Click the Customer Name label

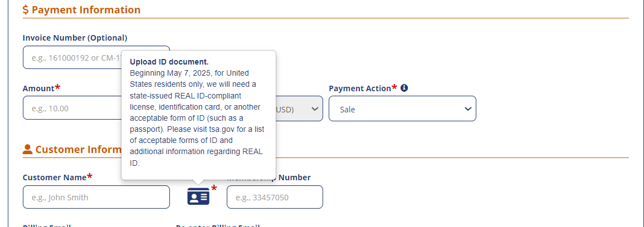click(54, 177)
